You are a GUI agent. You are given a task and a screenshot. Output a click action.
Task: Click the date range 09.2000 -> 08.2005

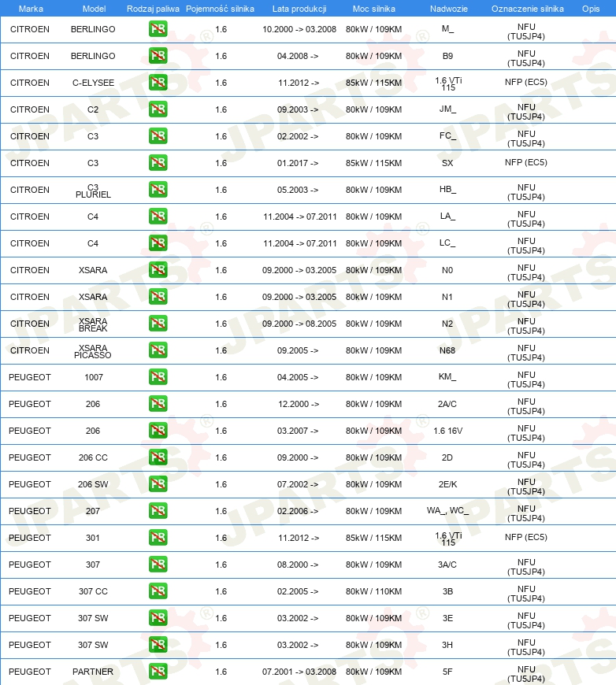coord(299,324)
